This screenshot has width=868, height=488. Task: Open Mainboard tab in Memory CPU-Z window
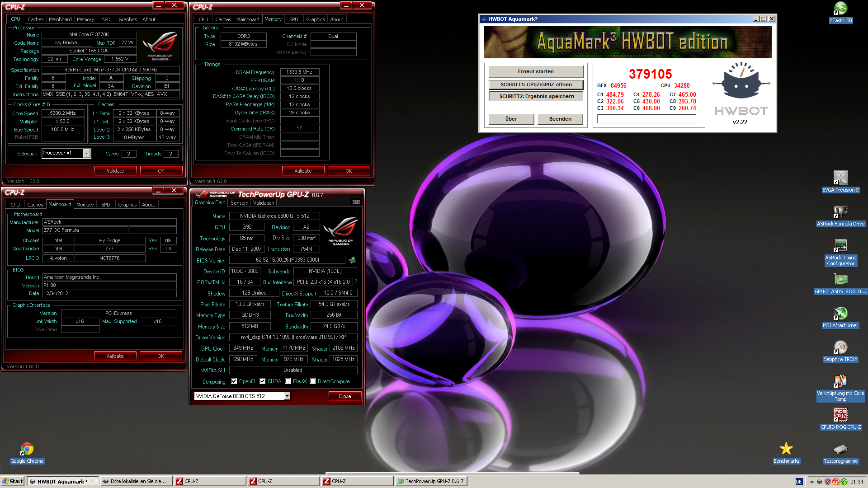tap(248, 19)
